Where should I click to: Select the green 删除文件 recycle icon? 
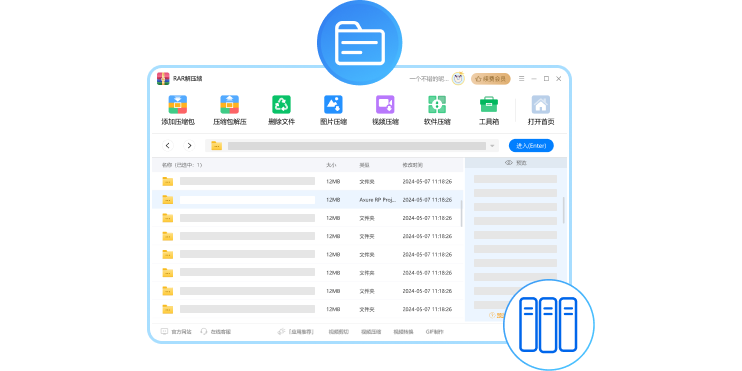282,105
